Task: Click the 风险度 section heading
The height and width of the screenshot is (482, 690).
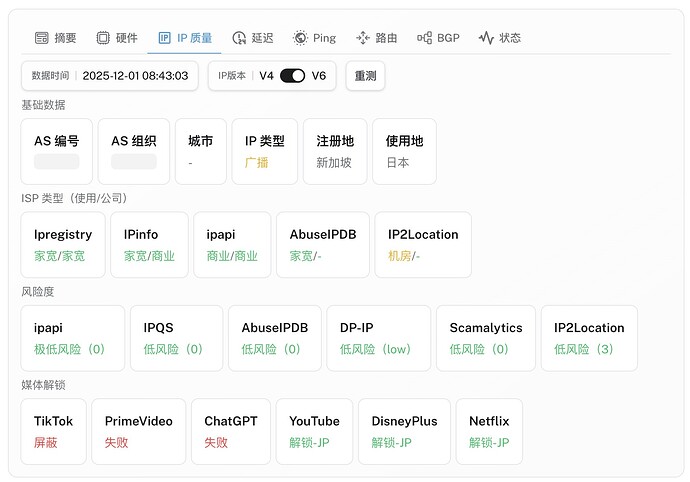Action: coord(37,291)
